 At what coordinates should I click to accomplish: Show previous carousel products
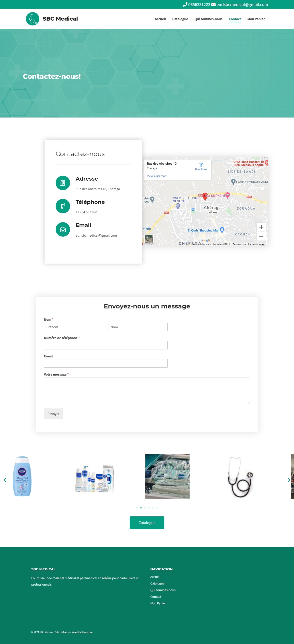(5, 480)
